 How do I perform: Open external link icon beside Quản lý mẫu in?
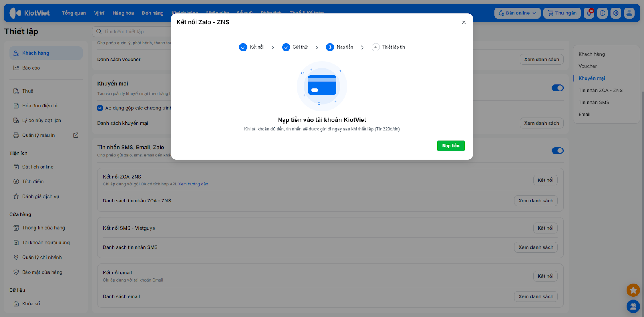coord(76,135)
